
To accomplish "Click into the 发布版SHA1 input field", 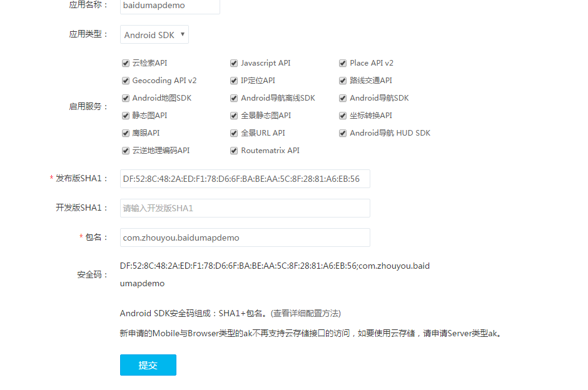I will (x=245, y=179).
